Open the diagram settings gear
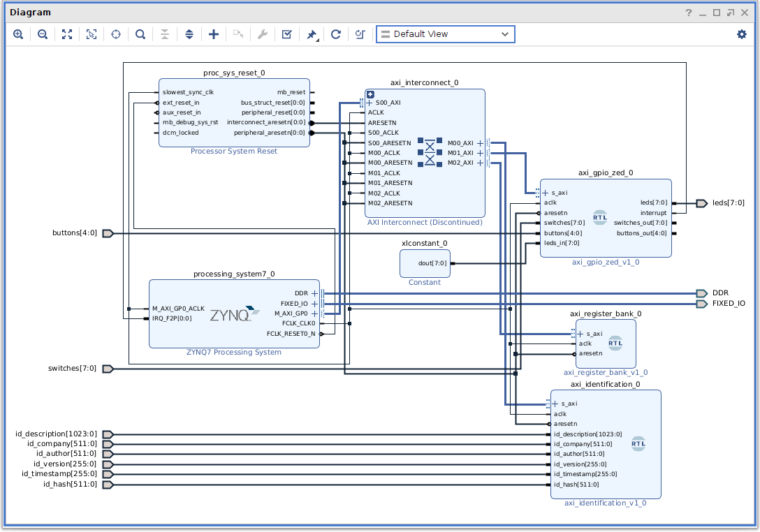 click(741, 34)
